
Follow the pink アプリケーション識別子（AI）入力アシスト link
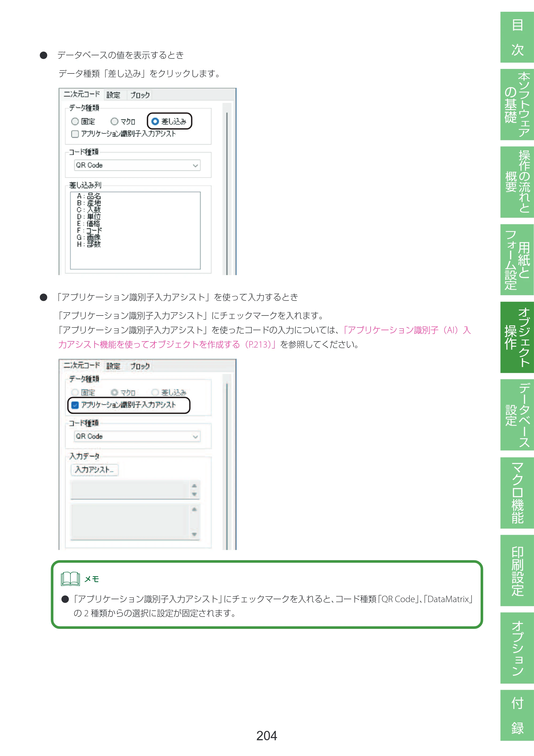(265, 337)
